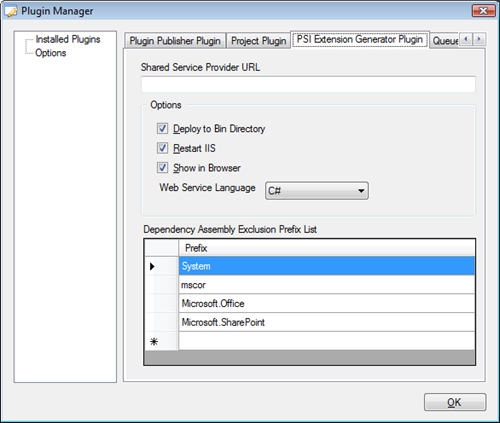Confirm with the OK button

455,402
